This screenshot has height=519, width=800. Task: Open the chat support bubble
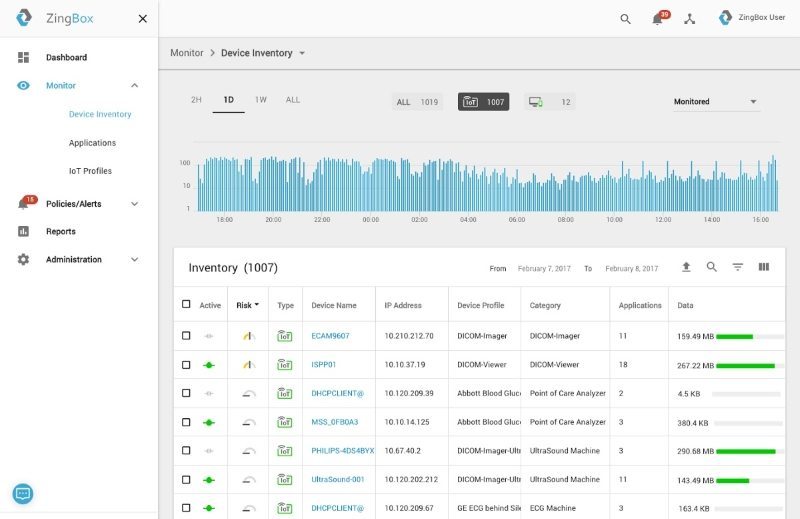[23, 493]
